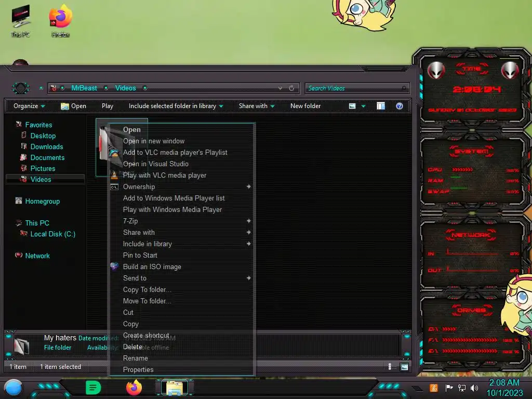Viewport: 532px width, 399px height.
Task: Choose Open in new window
Action: (x=181, y=141)
